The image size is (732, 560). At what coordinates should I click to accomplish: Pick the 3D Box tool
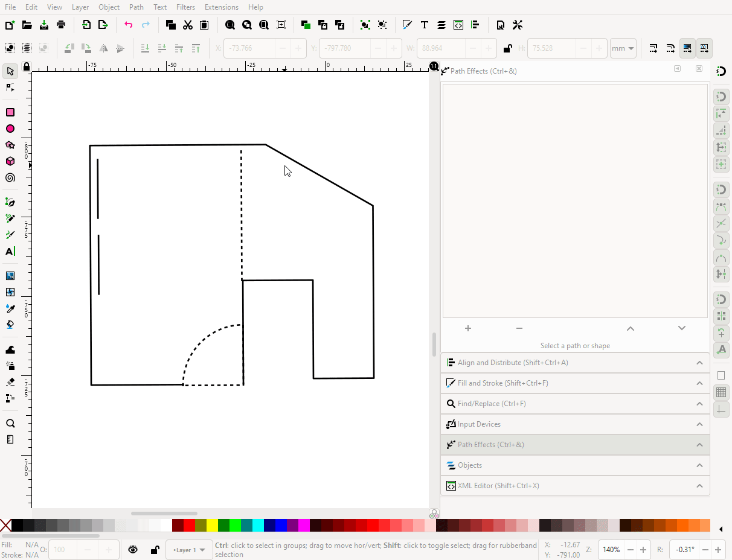coord(10,161)
